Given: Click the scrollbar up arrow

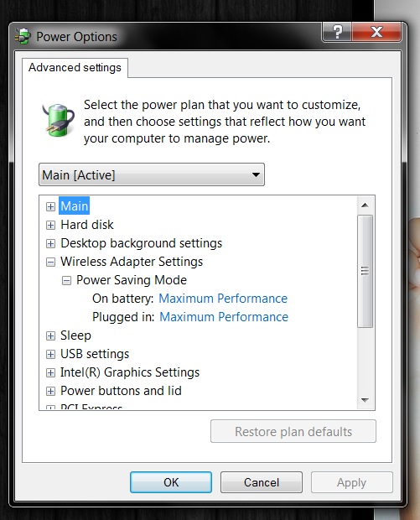Looking at the screenshot, I should pyautogui.click(x=365, y=205).
